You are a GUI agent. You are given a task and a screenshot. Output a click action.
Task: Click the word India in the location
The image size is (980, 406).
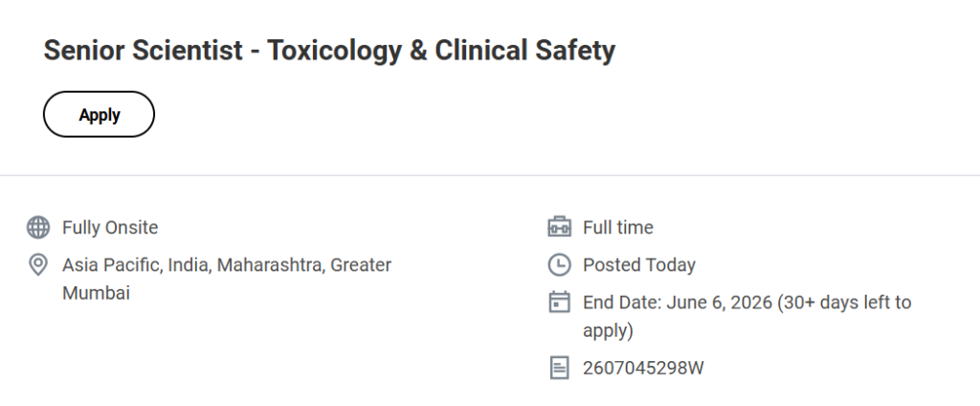tap(188, 265)
